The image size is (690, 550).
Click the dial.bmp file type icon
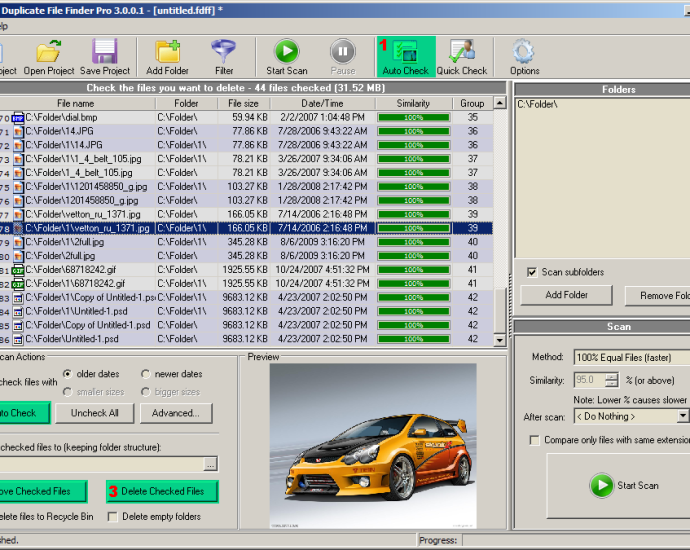(18, 117)
